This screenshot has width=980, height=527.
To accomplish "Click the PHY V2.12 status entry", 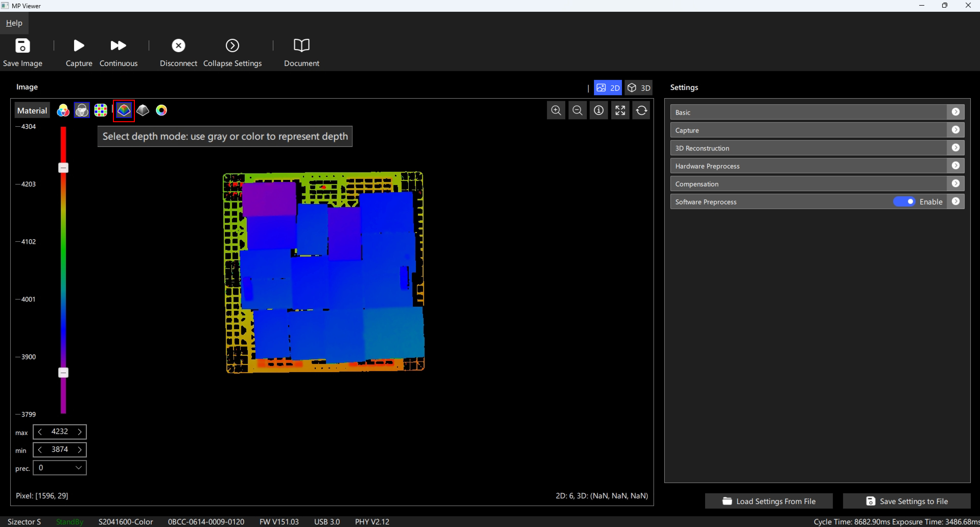I will 372,522.
